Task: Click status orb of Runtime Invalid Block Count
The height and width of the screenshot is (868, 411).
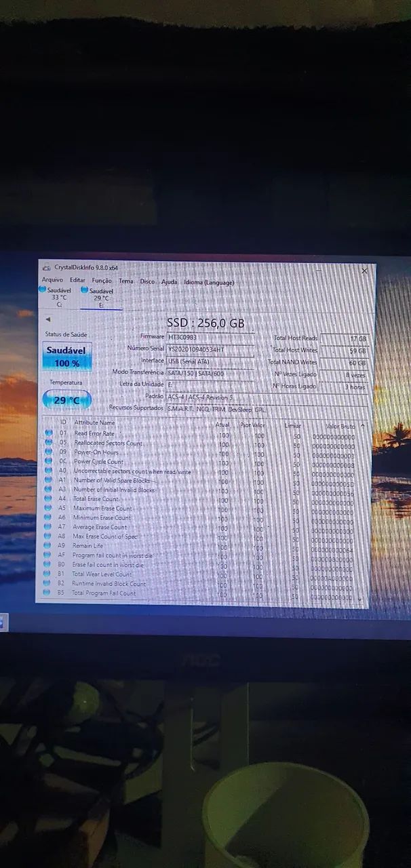Action: point(47,583)
